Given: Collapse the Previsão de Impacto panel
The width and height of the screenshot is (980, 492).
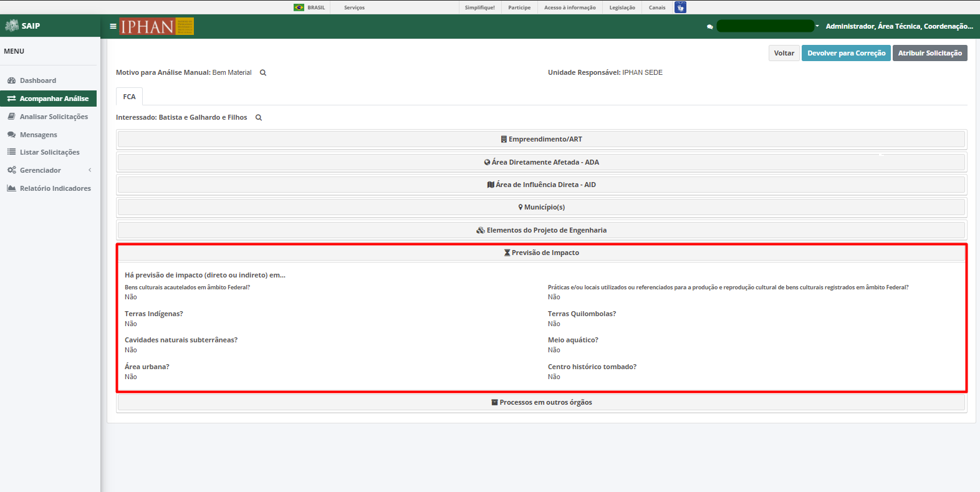Looking at the screenshot, I should 541,253.
